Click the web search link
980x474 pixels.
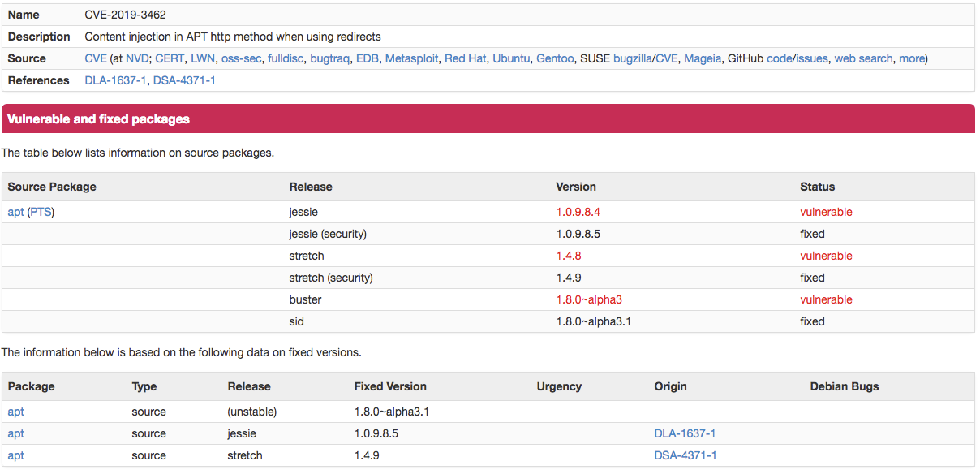pyautogui.click(x=863, y=58)
